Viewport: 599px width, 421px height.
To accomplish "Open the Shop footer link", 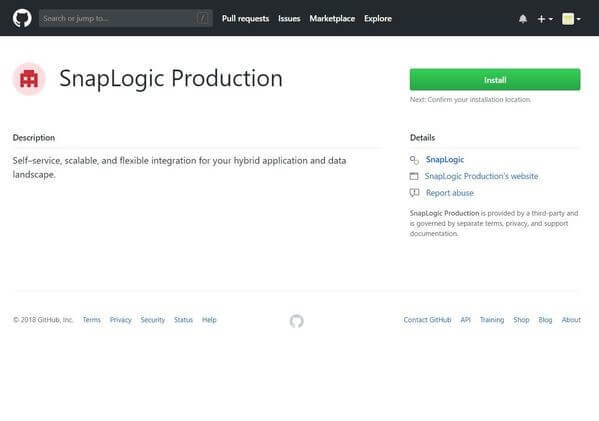I will tap(521, 320).
